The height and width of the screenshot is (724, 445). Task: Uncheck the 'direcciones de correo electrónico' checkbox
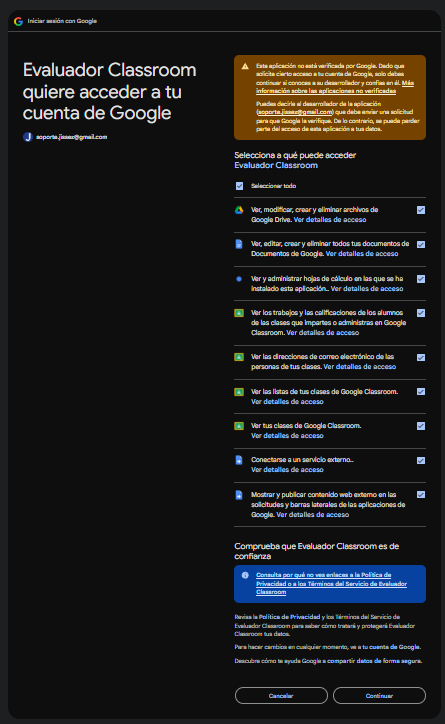421,357
